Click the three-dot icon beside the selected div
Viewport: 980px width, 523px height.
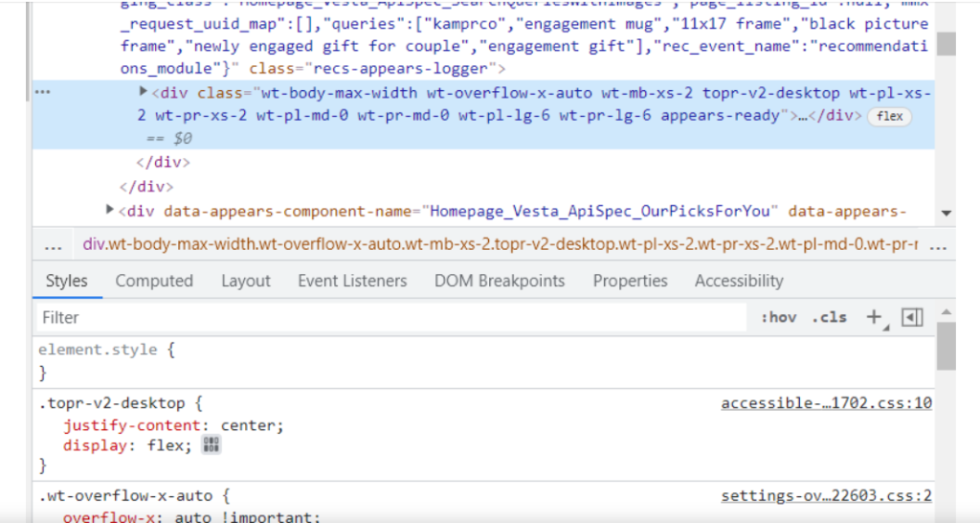pyautogui.click(x=42, y=92)
